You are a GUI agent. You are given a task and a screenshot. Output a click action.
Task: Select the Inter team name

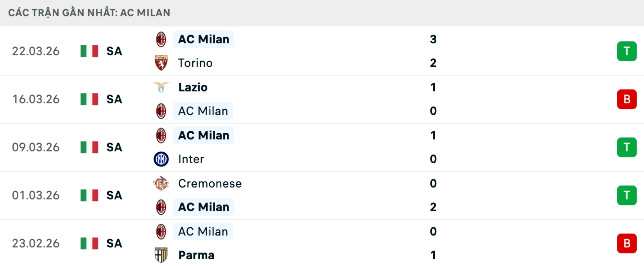pyautogui.click(x=191, y=159)
